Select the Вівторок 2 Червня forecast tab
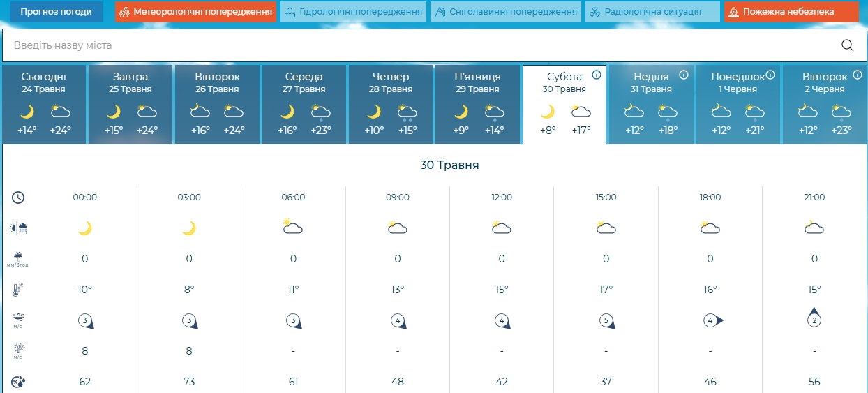The height and width of the screenshot is (393, 868). point(824,105)
